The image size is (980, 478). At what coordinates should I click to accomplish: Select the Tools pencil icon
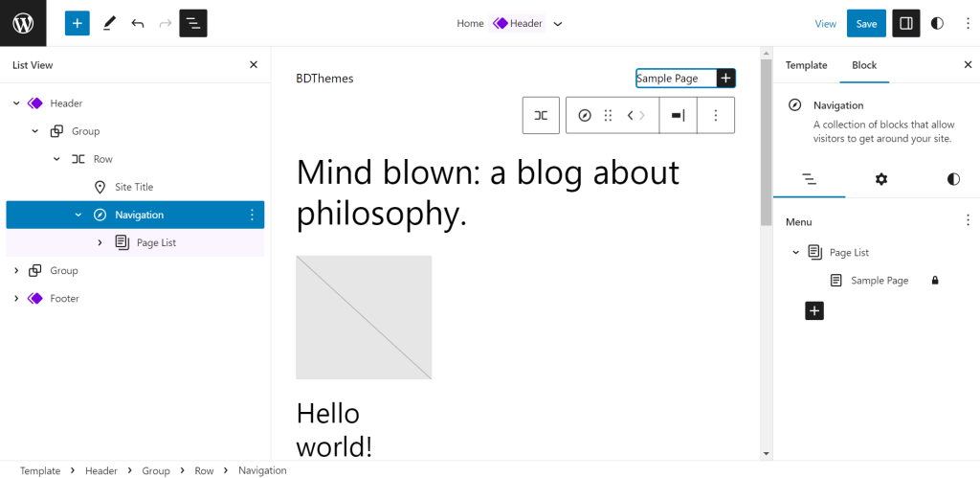point(109,23)
